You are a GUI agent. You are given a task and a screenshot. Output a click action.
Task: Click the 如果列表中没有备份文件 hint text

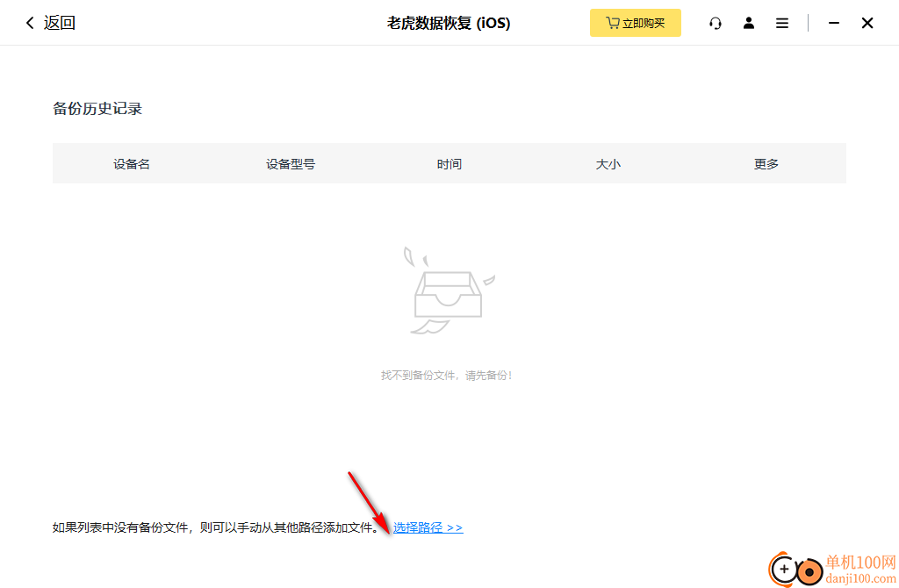click(217, 527)
